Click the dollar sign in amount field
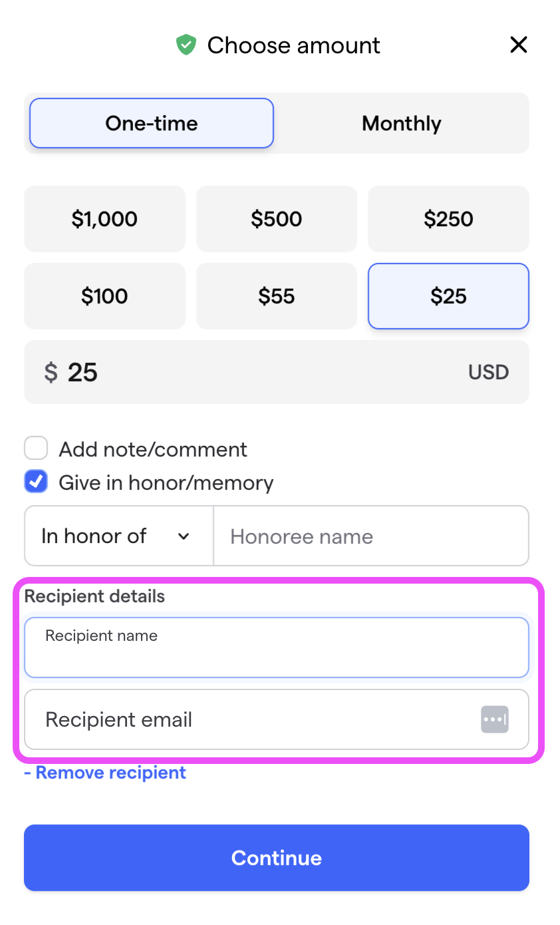The image size is (560, 925). pos(51,372)
